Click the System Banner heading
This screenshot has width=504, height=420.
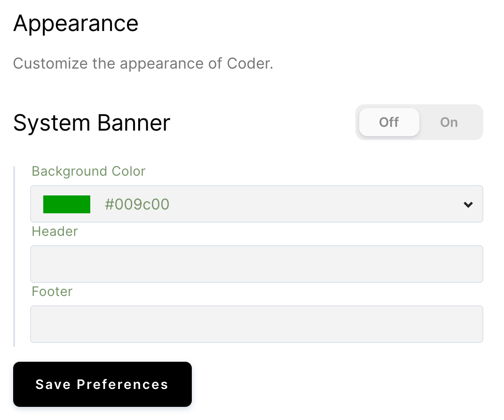(92, 123)
